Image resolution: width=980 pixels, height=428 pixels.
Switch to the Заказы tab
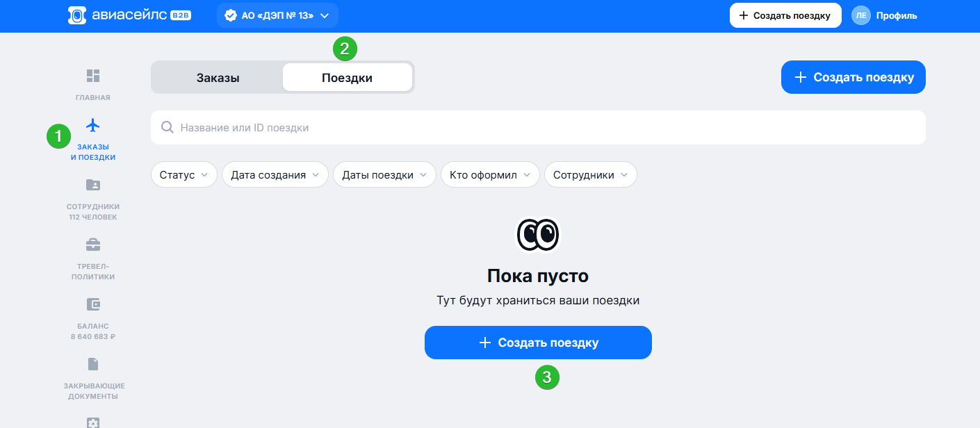click(x=218, y=78)
